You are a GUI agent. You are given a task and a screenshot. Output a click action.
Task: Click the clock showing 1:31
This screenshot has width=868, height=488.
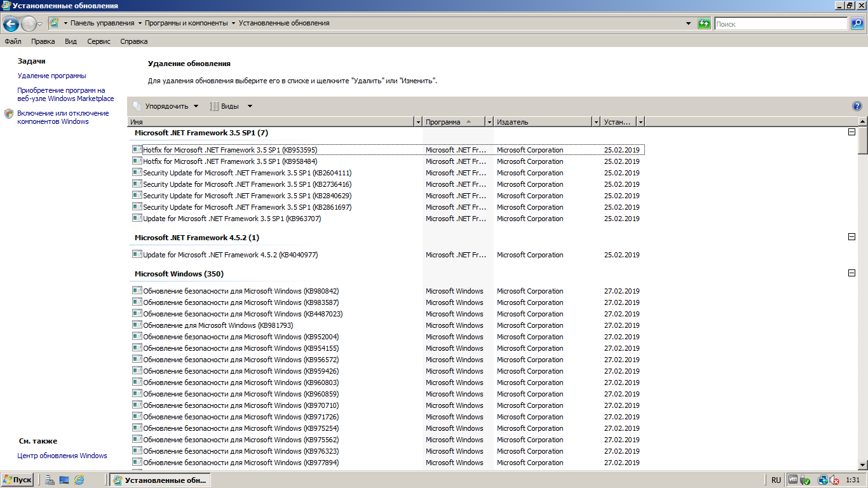click(x=853, y=480)
